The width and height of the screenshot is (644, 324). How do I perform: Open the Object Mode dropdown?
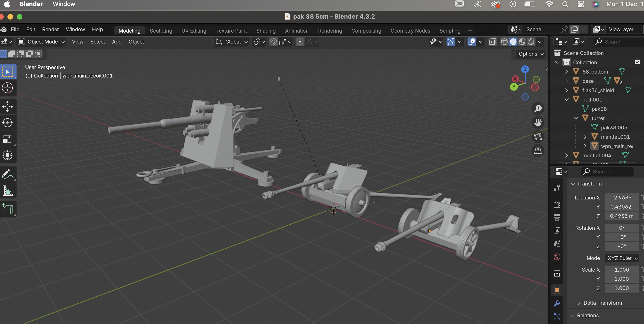tap(41, 42)
